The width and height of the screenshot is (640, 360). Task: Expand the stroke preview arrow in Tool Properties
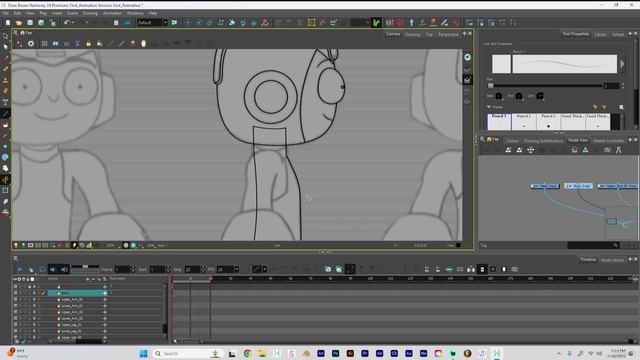pyautogui.click(x=622, y=64)
